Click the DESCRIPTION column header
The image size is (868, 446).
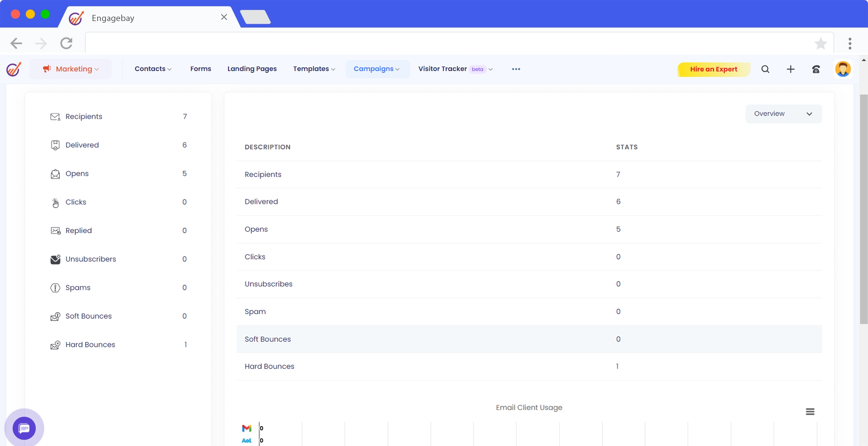coord(268,147)
